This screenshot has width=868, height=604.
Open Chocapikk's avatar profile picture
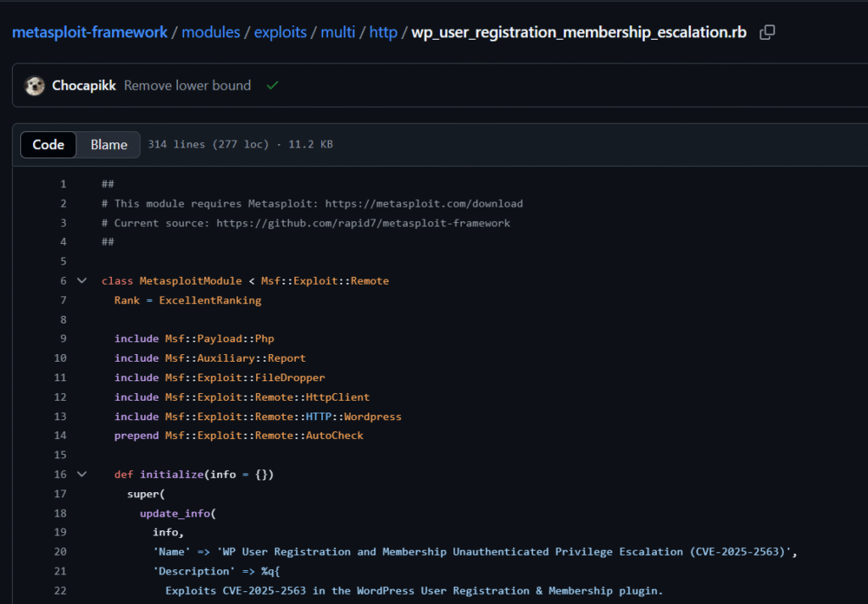tap(34, 86)
